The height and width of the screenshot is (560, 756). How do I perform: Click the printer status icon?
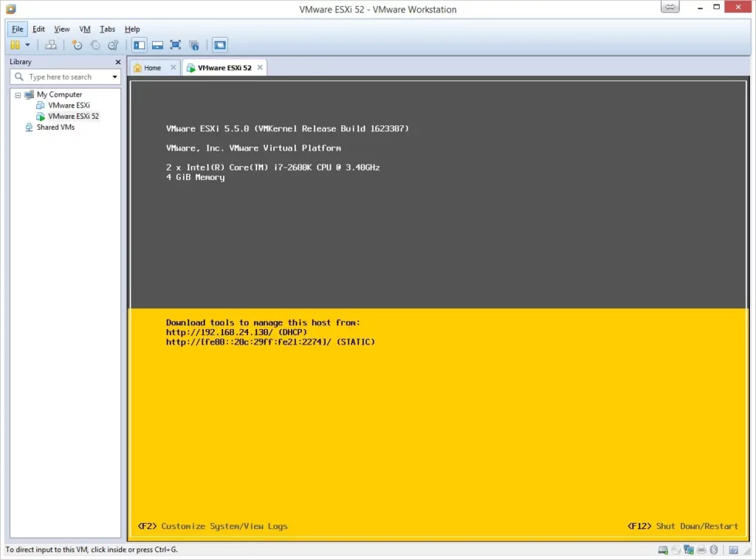[x=701, y=550]
